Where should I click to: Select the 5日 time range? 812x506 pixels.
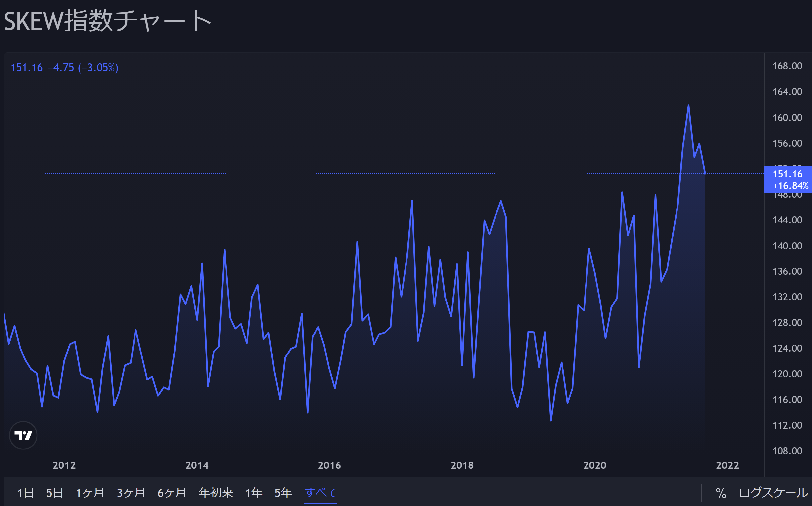click(55, 493)
